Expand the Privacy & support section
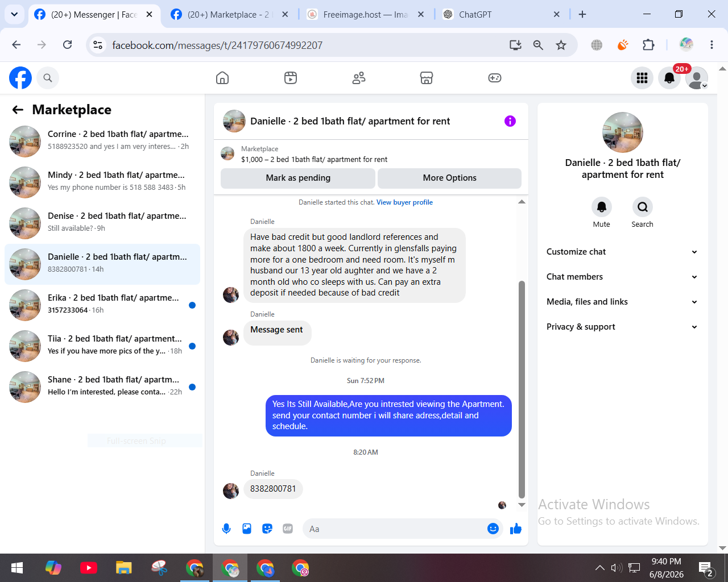 coord(622,327)
